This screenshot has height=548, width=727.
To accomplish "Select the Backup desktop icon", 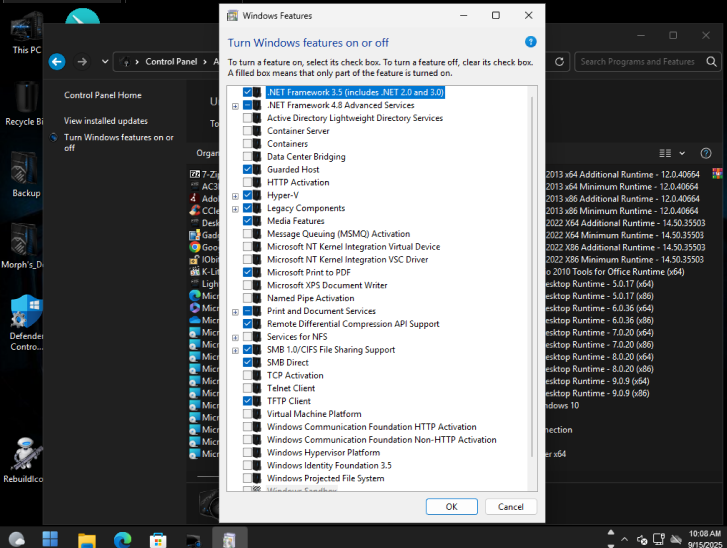I will (x=26, y=175).
